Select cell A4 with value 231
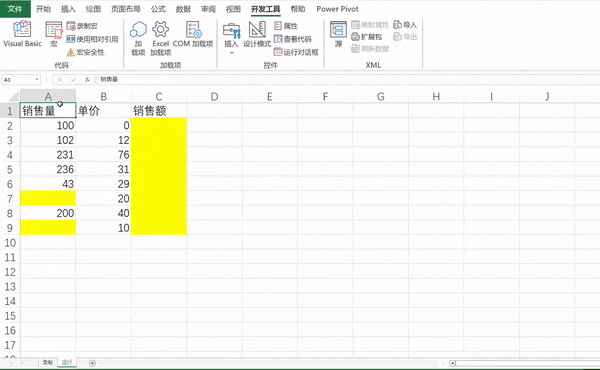 48,155
